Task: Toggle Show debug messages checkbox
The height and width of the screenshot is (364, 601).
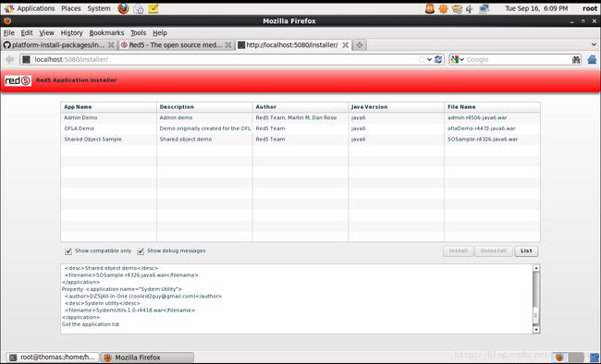Action: 141,251
